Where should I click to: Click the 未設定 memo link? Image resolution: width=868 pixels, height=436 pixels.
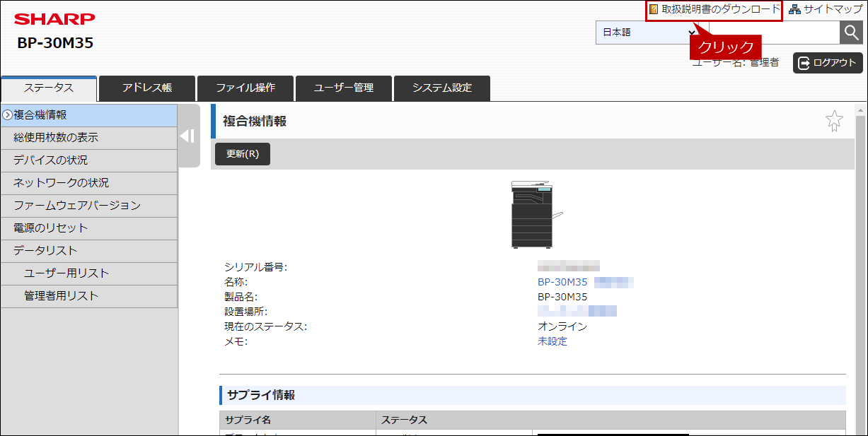pyautogui.click(x=552, y=341)
